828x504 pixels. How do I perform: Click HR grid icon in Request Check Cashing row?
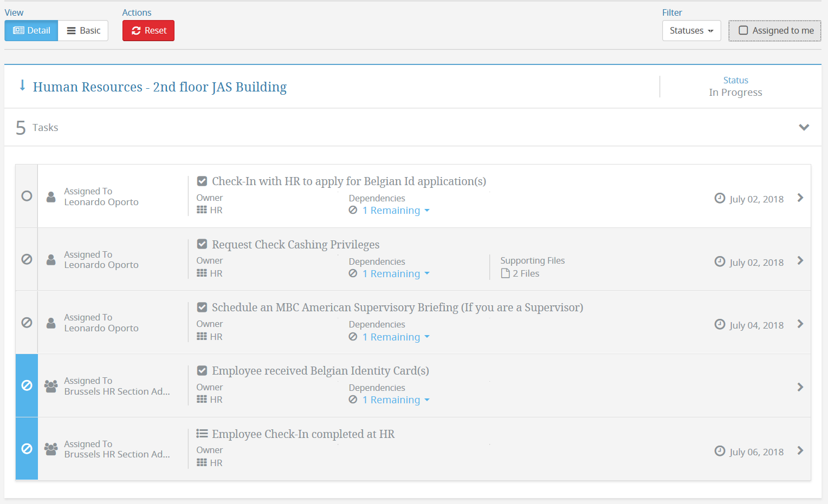[202, 273]
